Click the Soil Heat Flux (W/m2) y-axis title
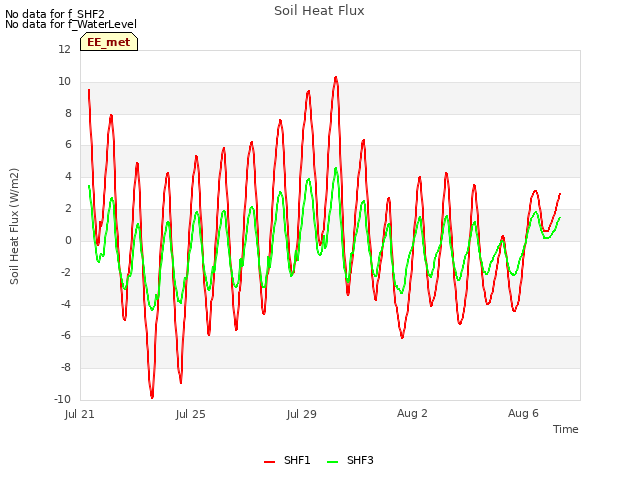 click(x=14, y=226)
